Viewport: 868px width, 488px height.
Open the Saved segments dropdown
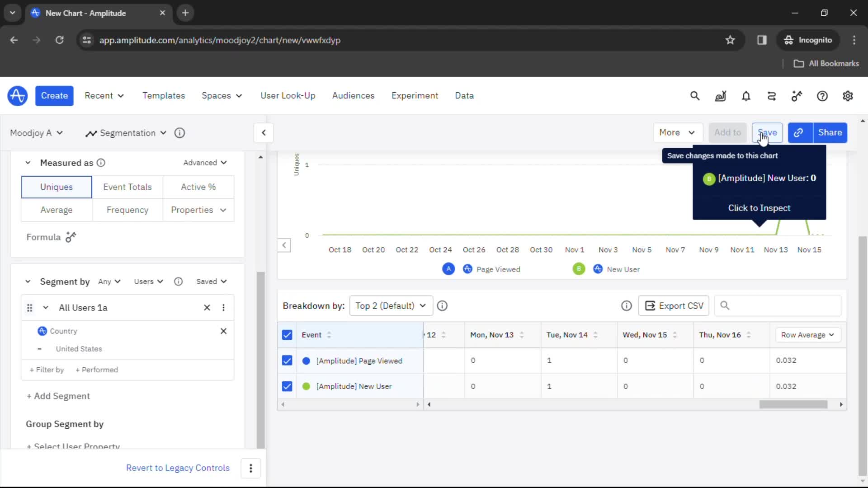pos(211,282)
